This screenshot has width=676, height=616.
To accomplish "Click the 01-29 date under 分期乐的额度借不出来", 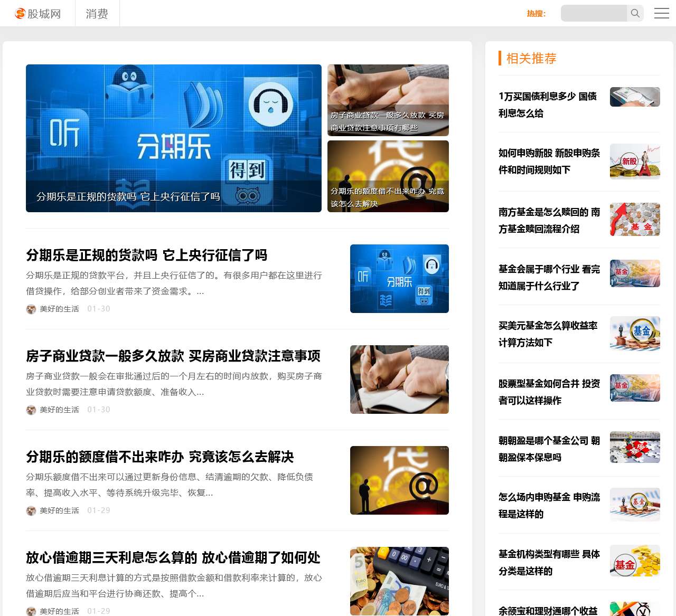I will click(99, 510).
